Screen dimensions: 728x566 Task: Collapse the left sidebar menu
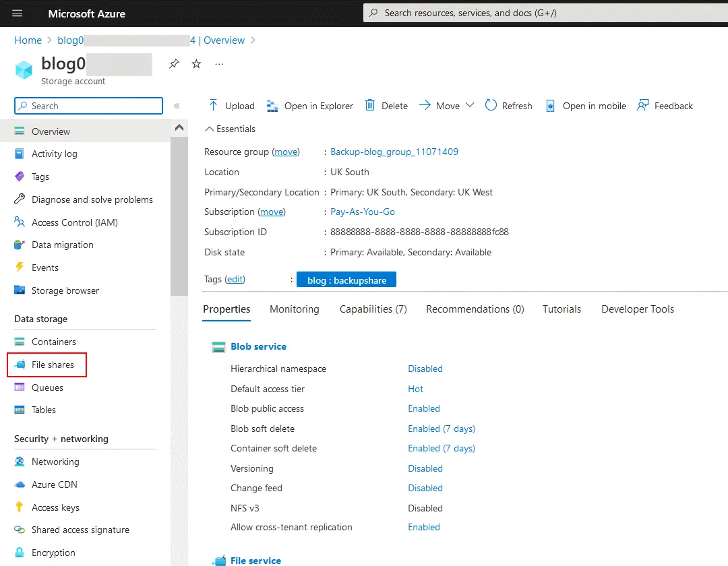[x=177, y=106]
